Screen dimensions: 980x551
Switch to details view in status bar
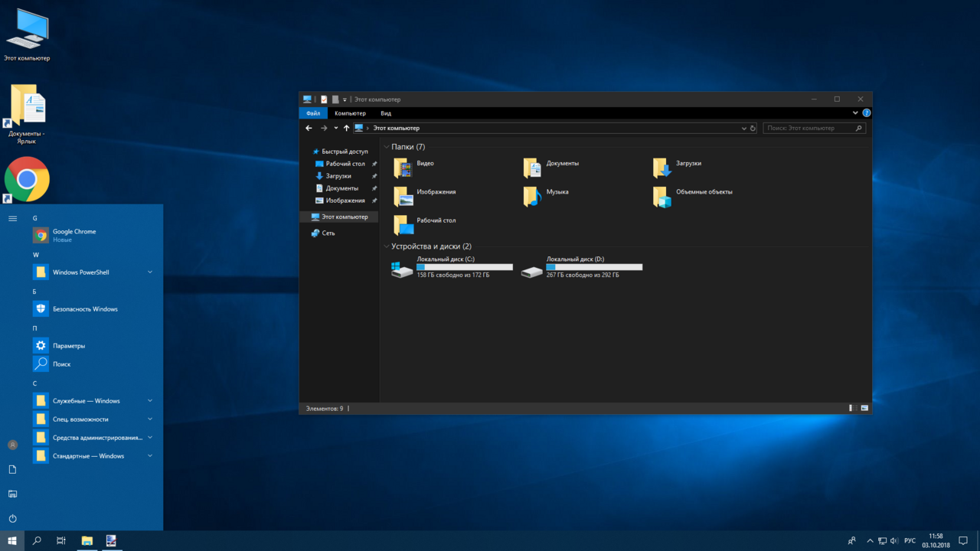853,409
